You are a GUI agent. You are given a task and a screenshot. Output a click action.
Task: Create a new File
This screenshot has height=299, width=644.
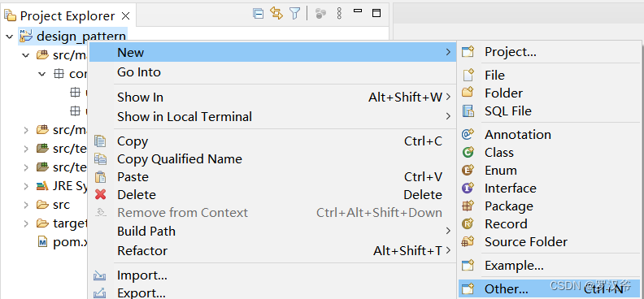(550, 76)
